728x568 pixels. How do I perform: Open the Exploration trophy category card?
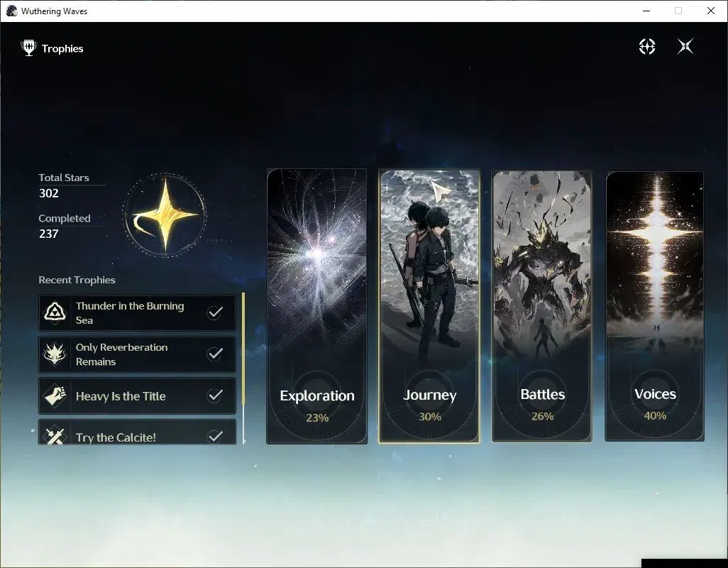[316, 306]
